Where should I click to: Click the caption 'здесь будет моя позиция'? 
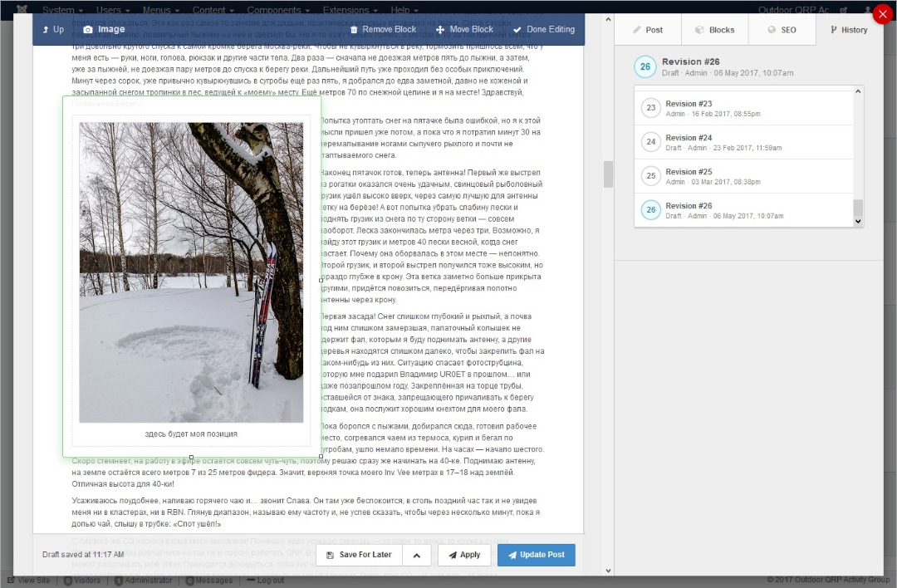click(x=191, y=434)
